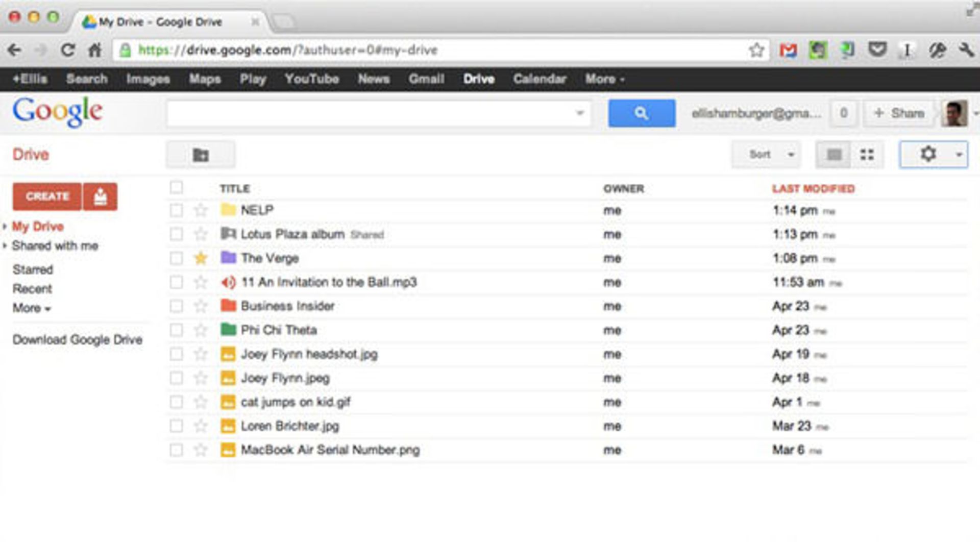Click the red CREATE button
The width and height of the screenshot is (980, 542).
(x=47, y=196)
